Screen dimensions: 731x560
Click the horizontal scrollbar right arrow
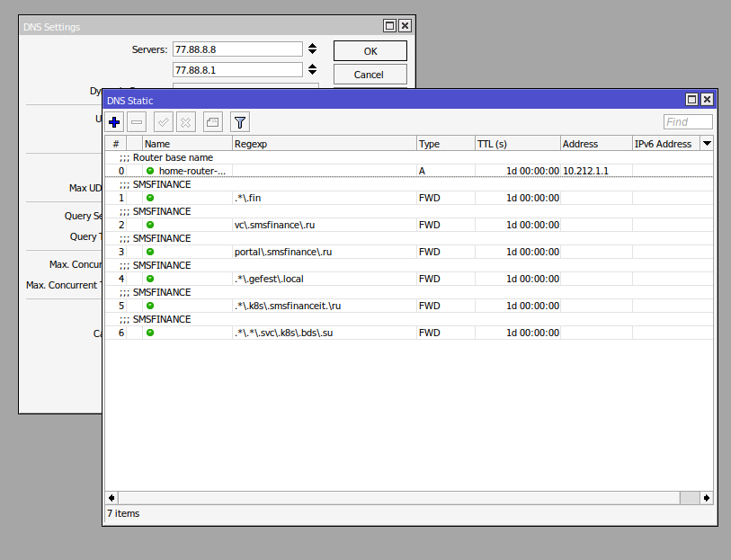click(707, 497)
